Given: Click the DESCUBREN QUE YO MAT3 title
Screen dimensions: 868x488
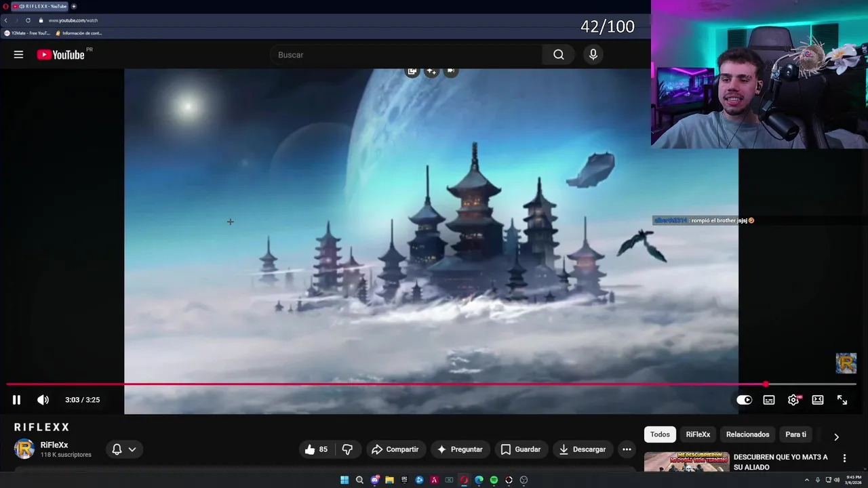Looking at the screenshot, I should point(781,462).
